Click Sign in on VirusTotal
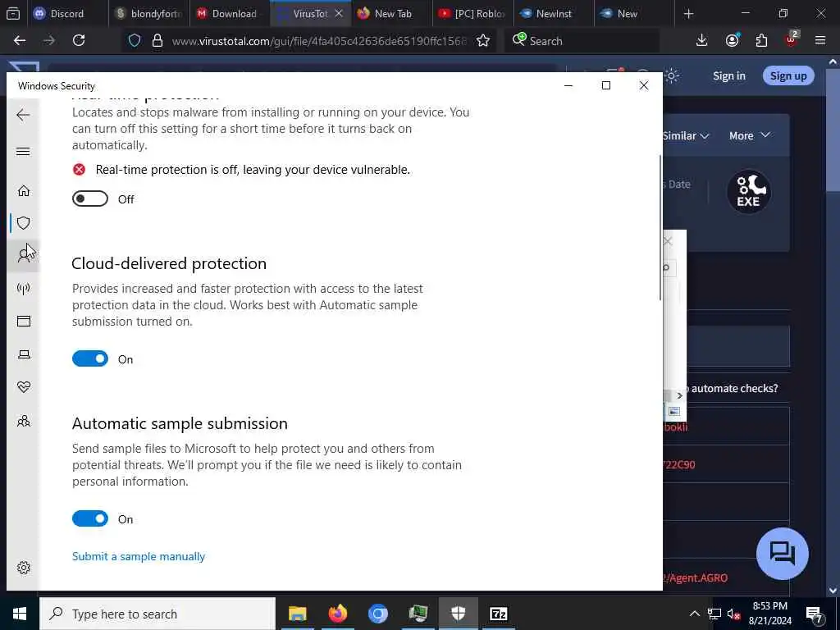The height and width of the screenshot is (630, 840). pos(729,76)
